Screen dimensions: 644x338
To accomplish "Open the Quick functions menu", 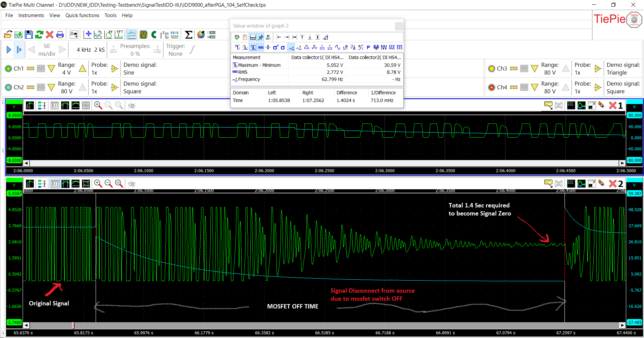I will [82, 15].
